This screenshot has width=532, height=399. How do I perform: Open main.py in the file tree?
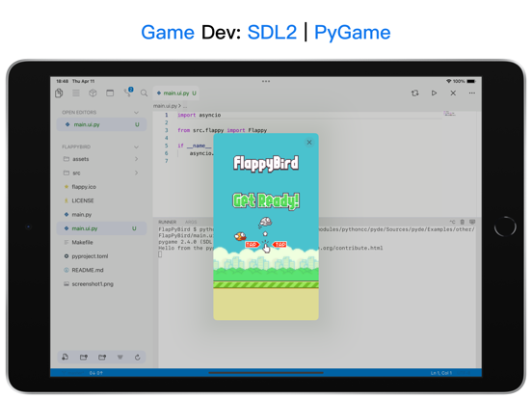pos(101,214)
